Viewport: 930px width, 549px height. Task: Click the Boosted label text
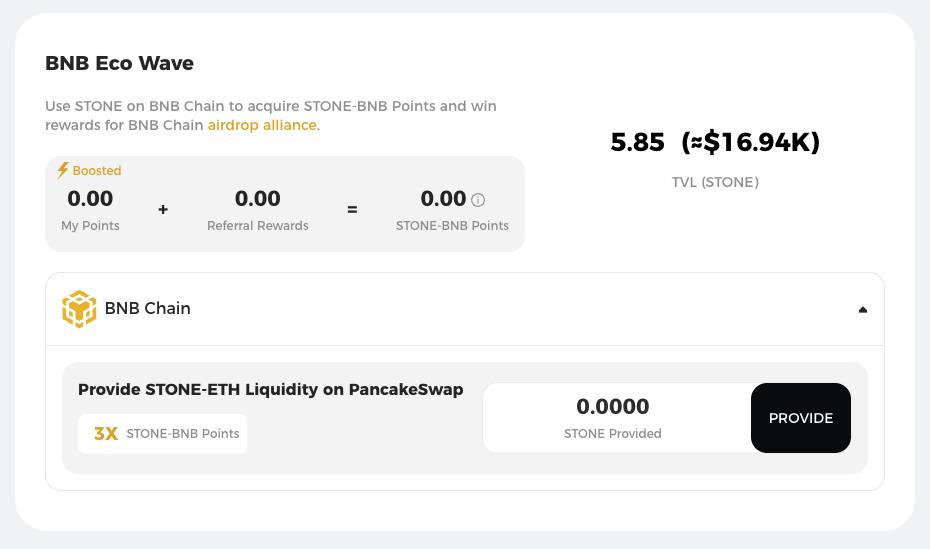tap(97, 171)
